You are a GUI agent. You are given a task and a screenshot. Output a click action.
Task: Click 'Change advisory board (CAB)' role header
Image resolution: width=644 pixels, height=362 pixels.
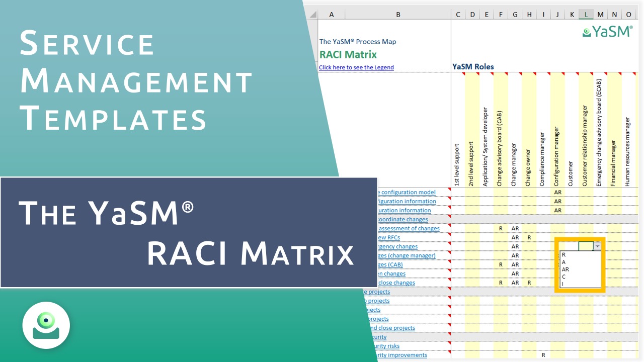pyautogui.click(x=500, y=149)
